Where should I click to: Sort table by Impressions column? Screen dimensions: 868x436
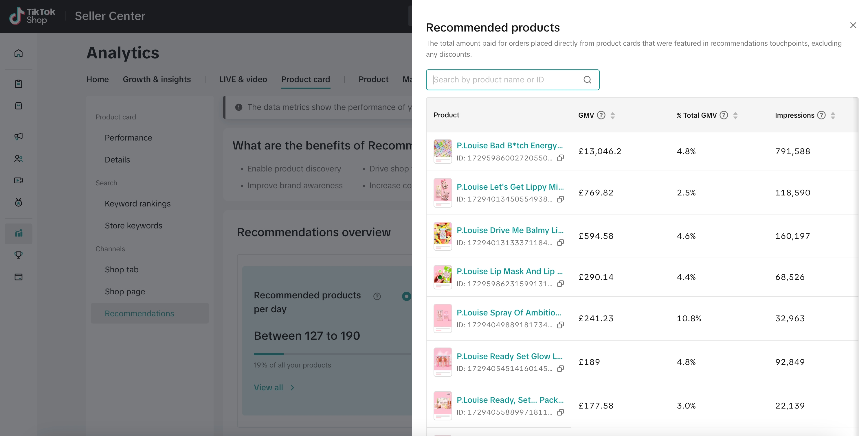(x=833, y=115)
